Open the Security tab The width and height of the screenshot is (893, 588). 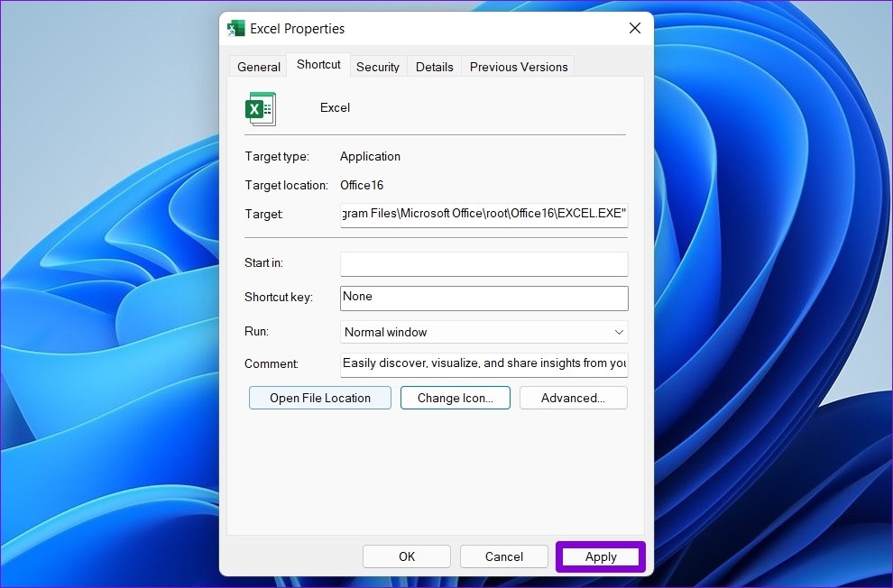pos(378,66)
